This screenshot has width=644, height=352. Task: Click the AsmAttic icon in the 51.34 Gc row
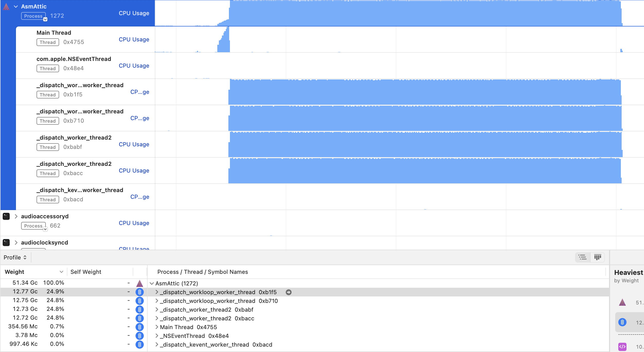pos(139,283)
